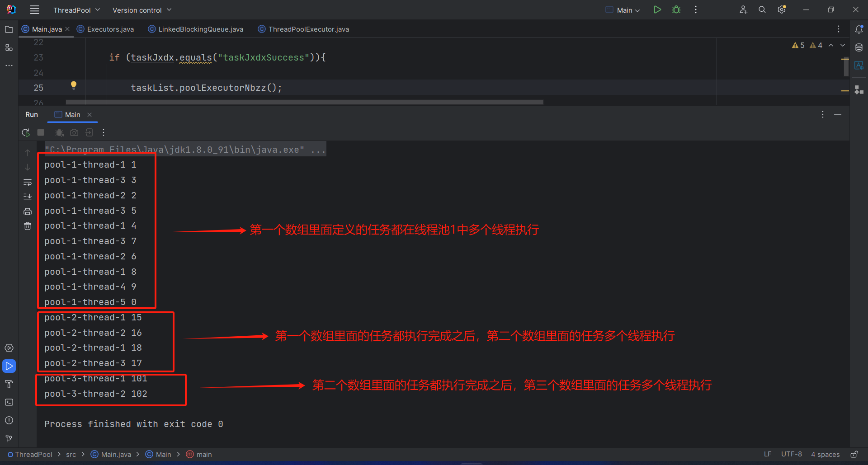
Task: Toggle soft-wrap in console
Action: point(28,183)
